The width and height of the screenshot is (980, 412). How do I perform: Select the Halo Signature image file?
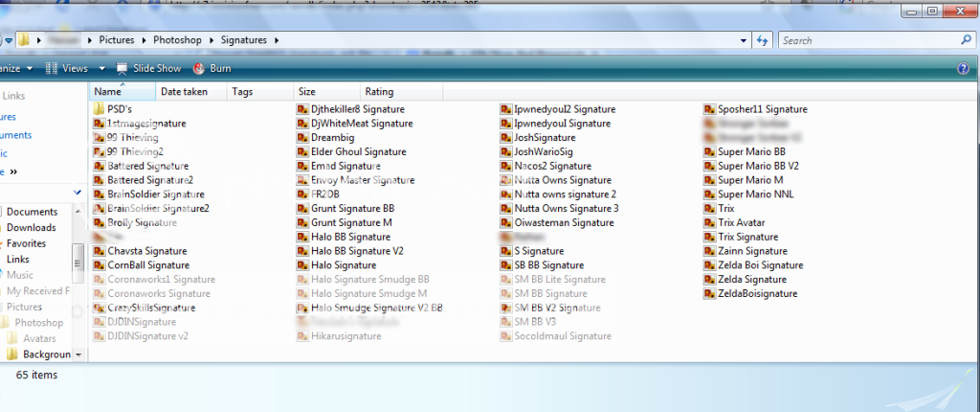(343, 265)
